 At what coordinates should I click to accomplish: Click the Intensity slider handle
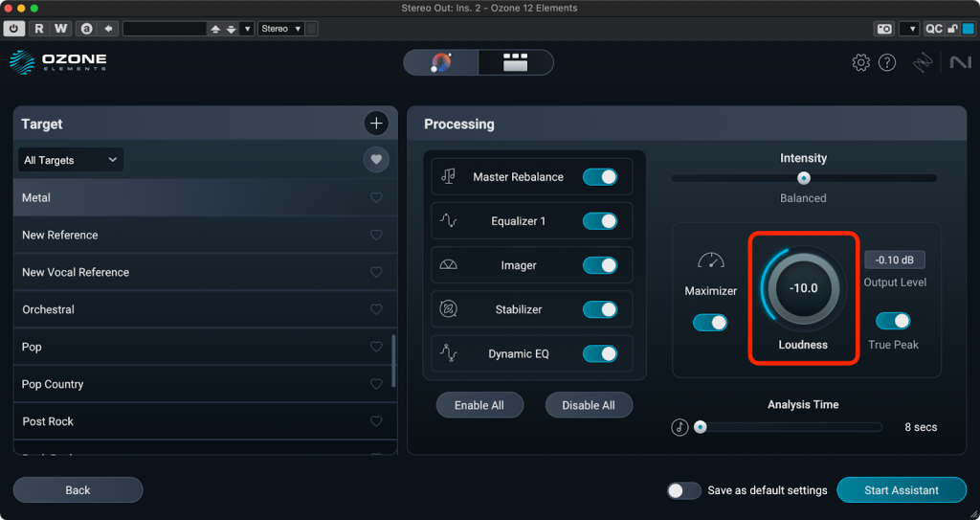804,178
